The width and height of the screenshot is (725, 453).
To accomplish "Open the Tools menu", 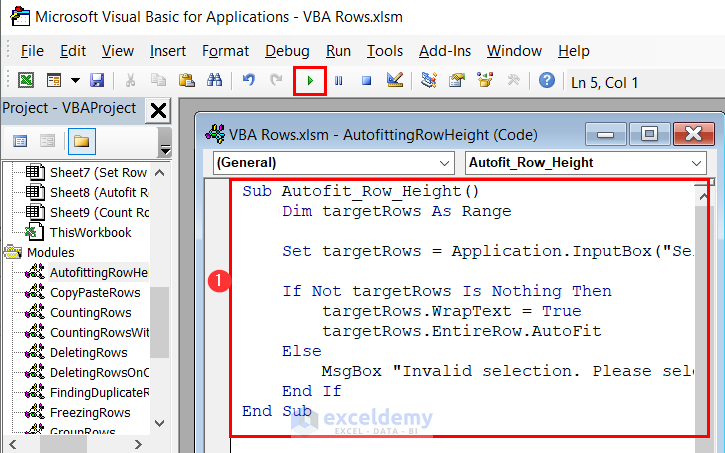I will pyautogui.click(x=385, y=51).
